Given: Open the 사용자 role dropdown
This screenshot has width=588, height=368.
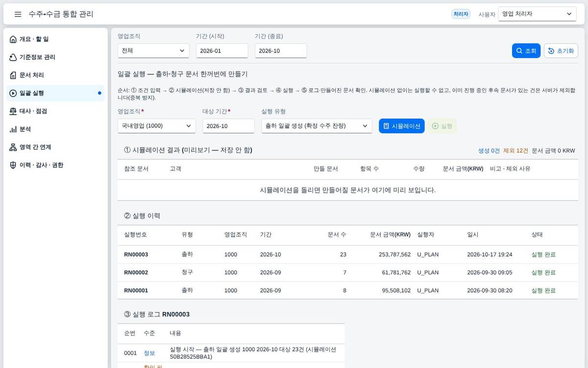Looking at the screenshot, I should coord(537,14).
